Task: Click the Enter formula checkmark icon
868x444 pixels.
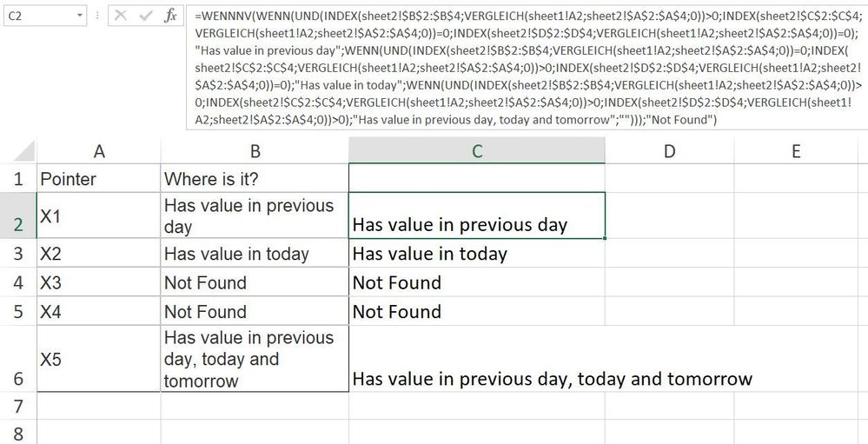Action: click(x=145, y=16)
